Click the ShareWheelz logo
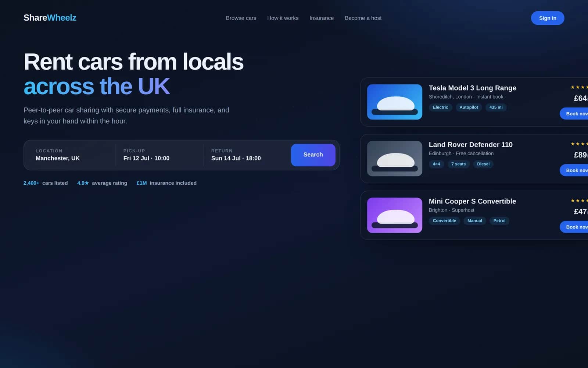 point(50,18)
